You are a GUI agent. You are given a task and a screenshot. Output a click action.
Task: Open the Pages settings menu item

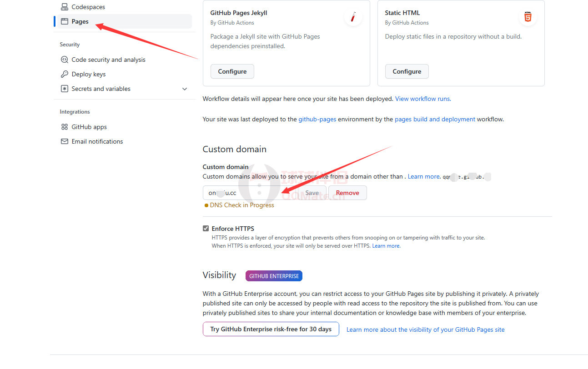pos(80,21)
